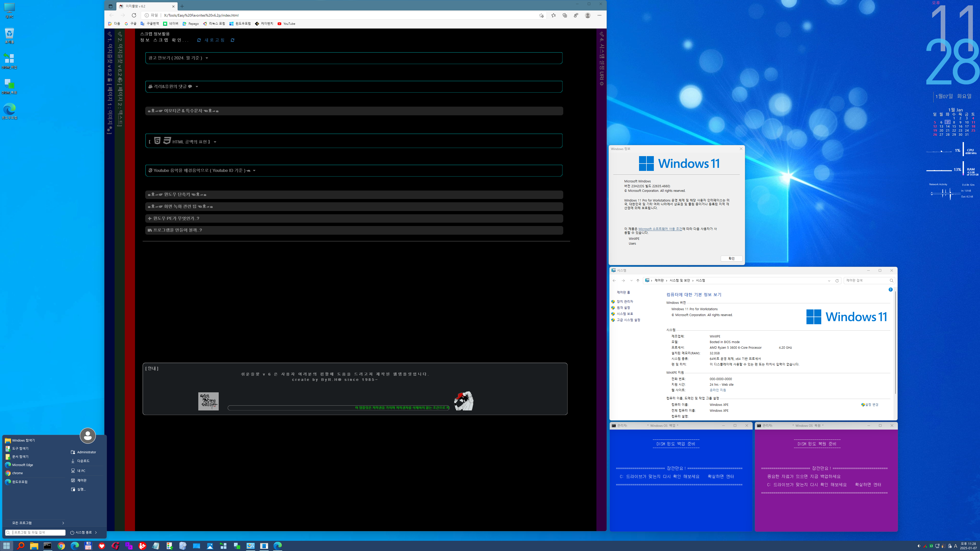This screenshot has height=551, width=980.
Task: Click the red magnifier search taskbar icon
Action: pyautogui.click(x=20, y=546)
